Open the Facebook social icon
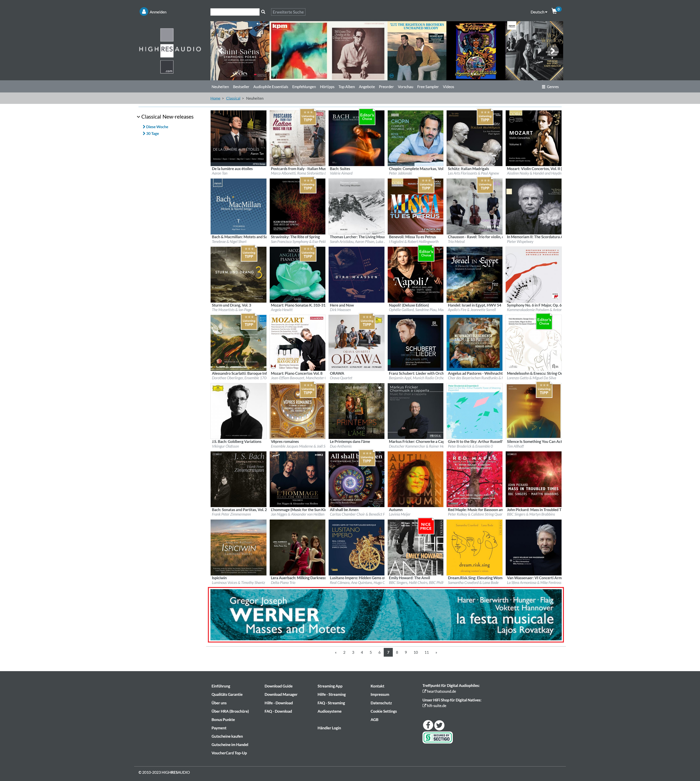Viewport: 700px width, 781px height. point(428,725)
